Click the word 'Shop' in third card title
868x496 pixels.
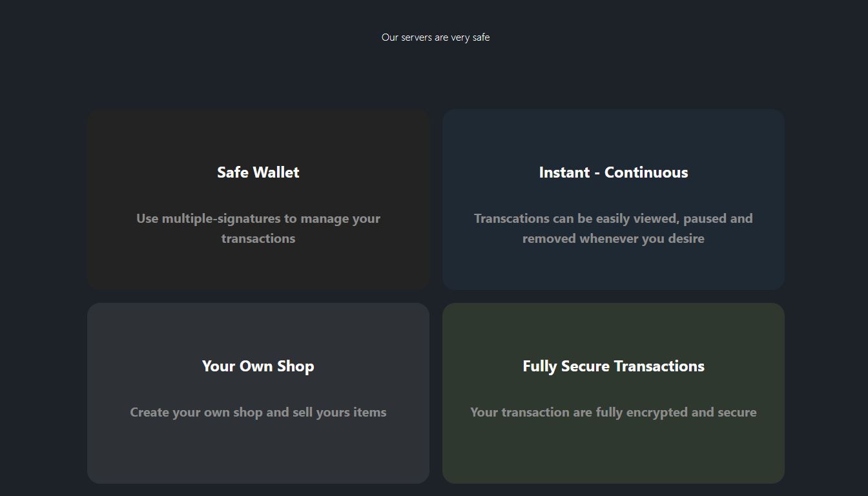(x=296, y=366)
